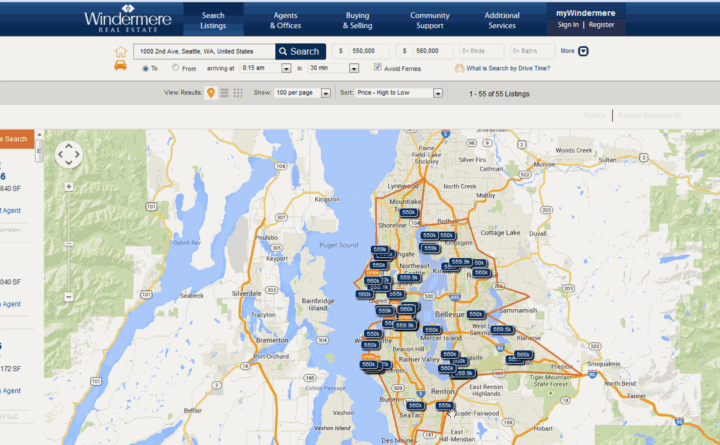
Task: Expand the More search options arrow
Action: pos(584,51)
